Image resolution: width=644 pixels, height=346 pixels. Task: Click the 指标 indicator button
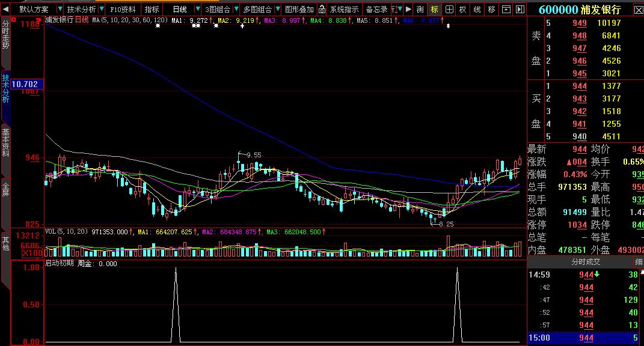[x=152, y=9]
